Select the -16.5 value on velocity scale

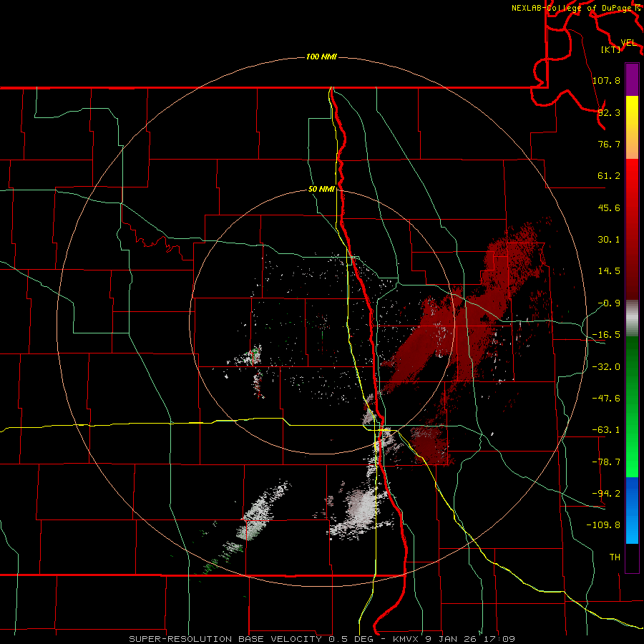click(x=606, y=335)
